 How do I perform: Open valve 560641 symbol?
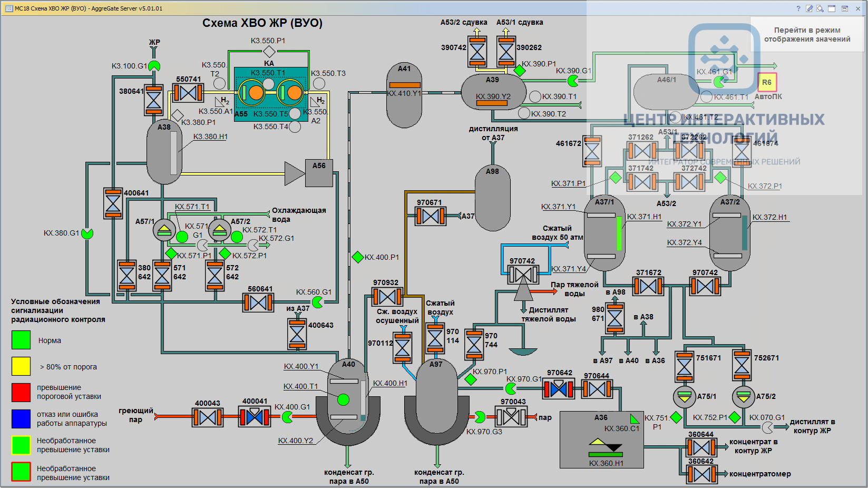tap(258, 303)
